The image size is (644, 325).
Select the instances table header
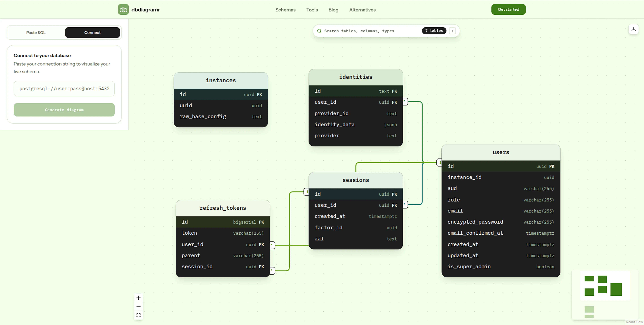[x=221, y=80]
